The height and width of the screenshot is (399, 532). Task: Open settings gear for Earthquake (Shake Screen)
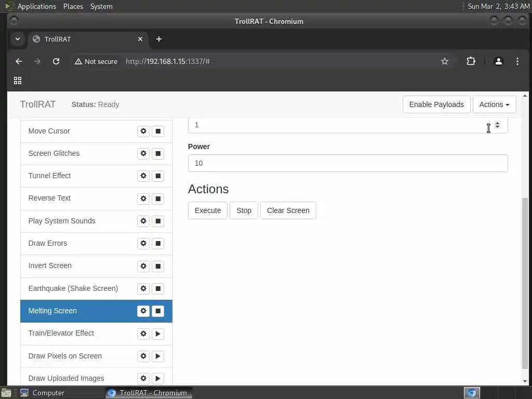pyautogui.click(x=143, y=288)
